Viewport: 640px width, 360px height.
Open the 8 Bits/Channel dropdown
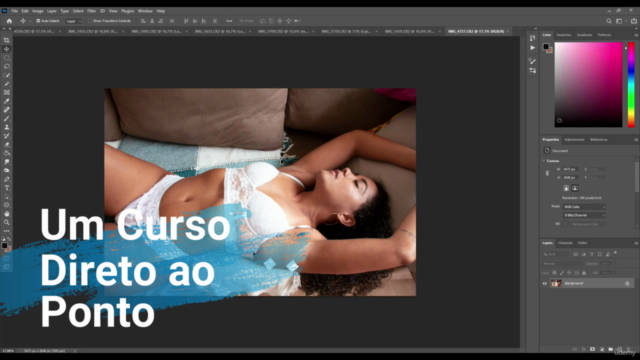pyautogui.click(x=584, y=215)
